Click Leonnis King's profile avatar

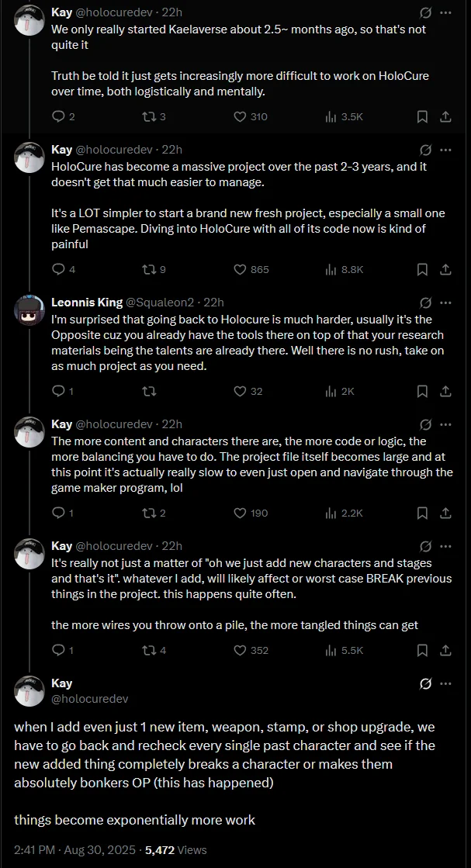(x=29, y=310)
